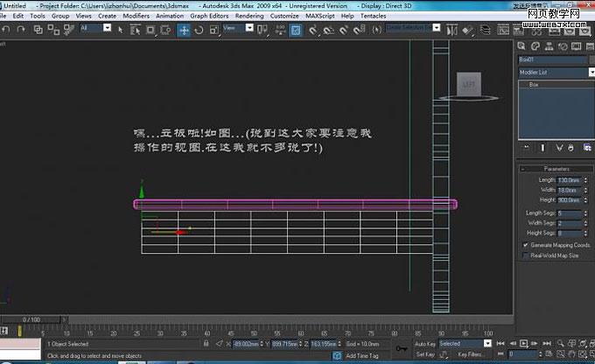595x364 pixels.
Task: Toggle Spinner Snap
Action: click(359, 30)
